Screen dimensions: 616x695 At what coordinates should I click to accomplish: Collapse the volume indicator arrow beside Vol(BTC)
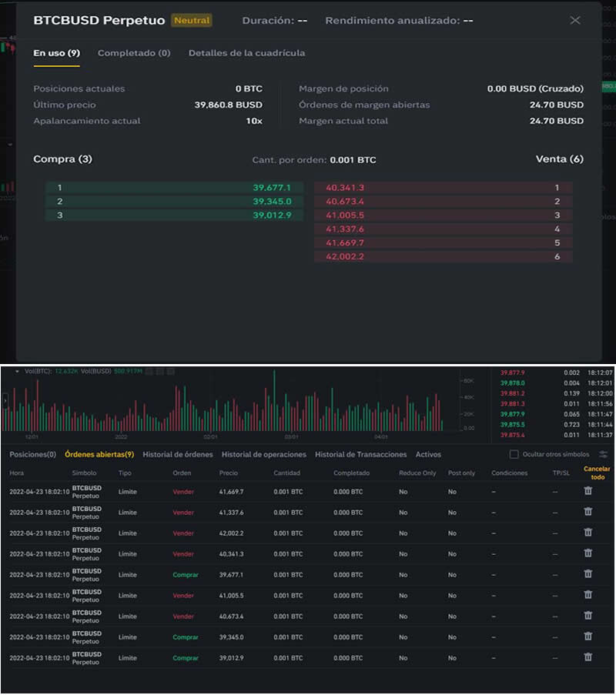coord(17,372)
